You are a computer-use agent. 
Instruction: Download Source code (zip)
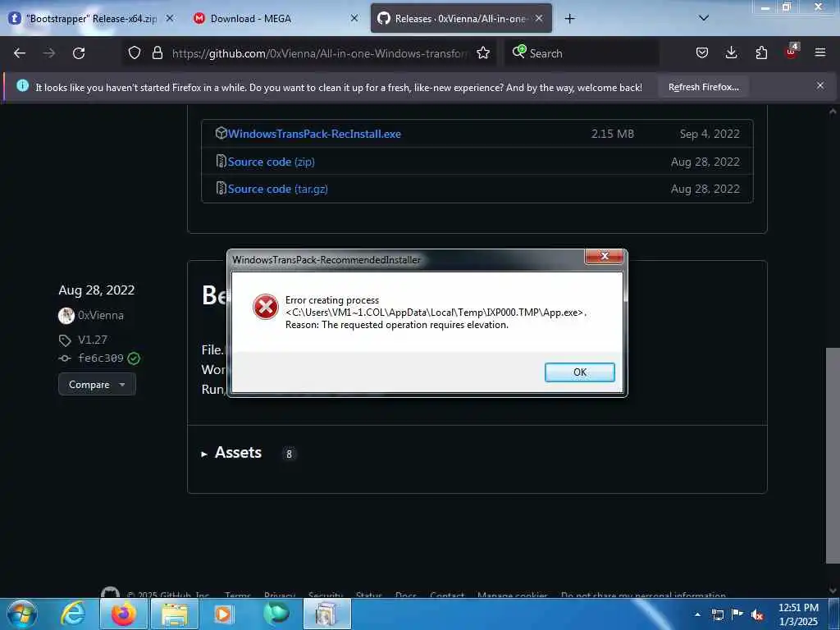click(271, 162)
